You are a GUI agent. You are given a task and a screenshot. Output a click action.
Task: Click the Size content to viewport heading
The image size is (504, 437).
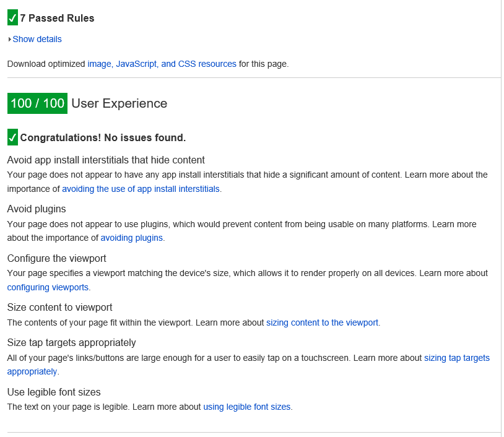[59, 307]
